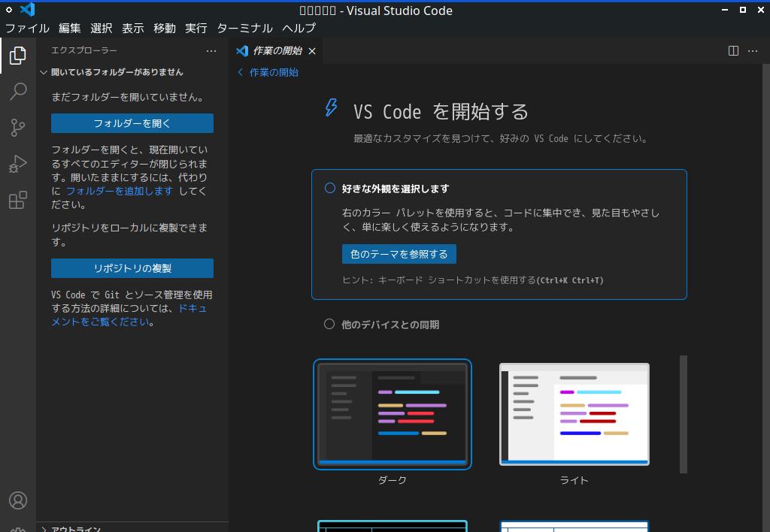Follow the フォルダーを追加します link
The image size is (770, 532).
120,191
